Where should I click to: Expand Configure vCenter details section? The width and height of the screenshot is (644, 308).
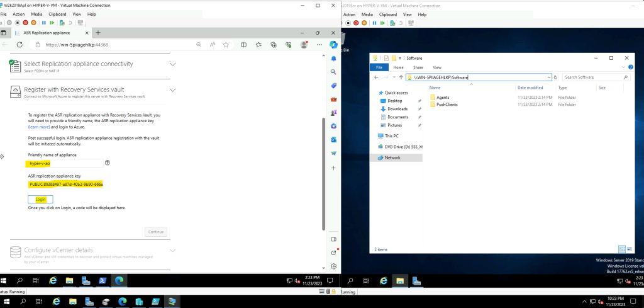[x=173, y=251]
